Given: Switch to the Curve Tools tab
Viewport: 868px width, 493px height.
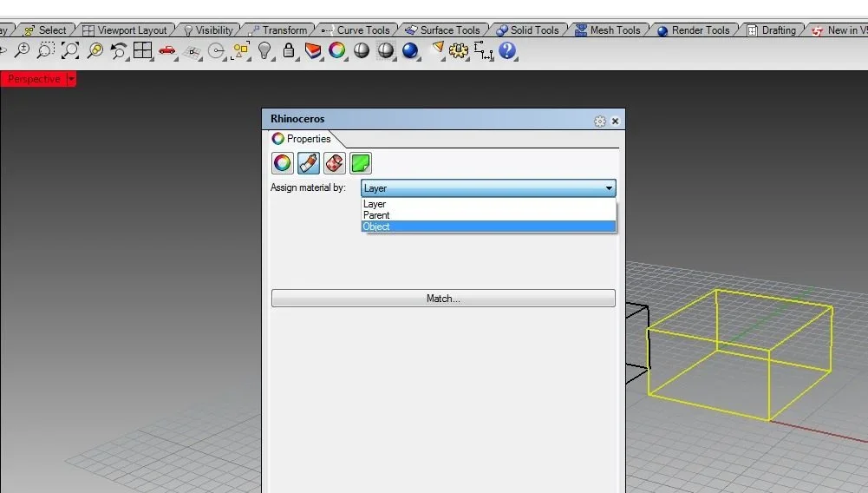Looking at the screenshot, I should tap(362, 30).
